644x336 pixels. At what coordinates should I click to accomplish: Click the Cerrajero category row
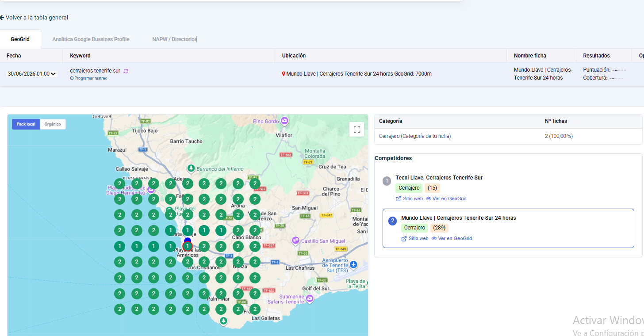point(508,136)
